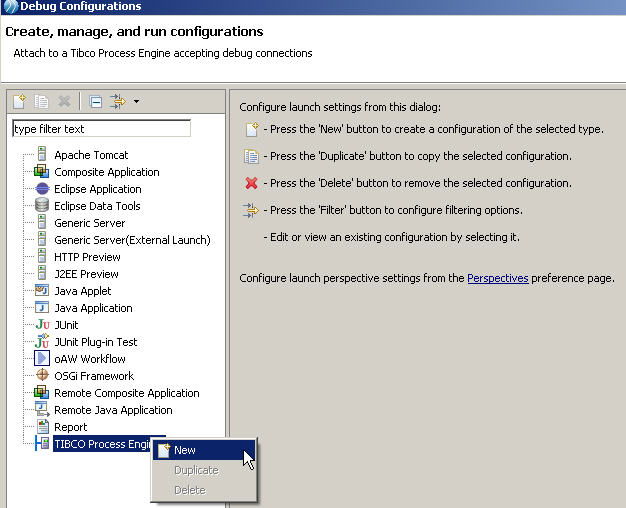Click the Debug Configurations title bar icon
The height and width of the screenshot is (508, 626).
click(x=10, y=6)
